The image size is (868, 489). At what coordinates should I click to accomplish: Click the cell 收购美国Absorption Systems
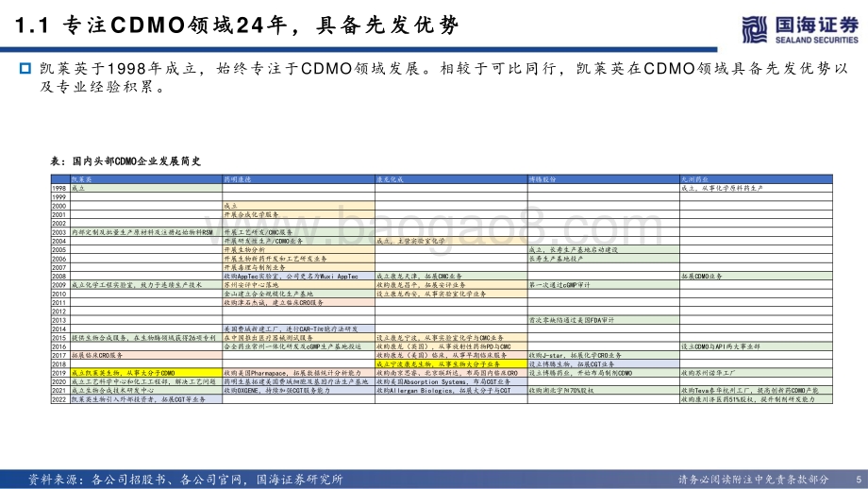click(x=451, y=382)
